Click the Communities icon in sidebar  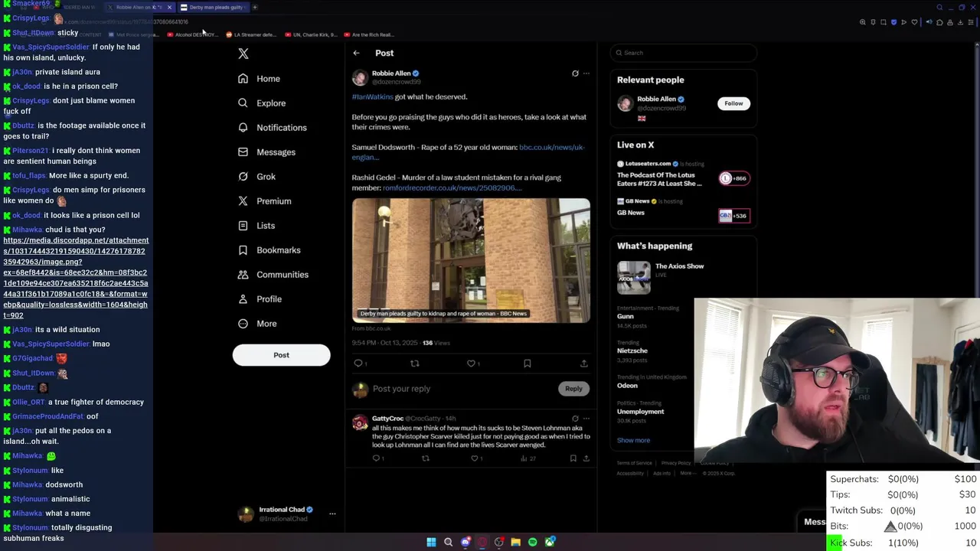[x=243, y=275]
